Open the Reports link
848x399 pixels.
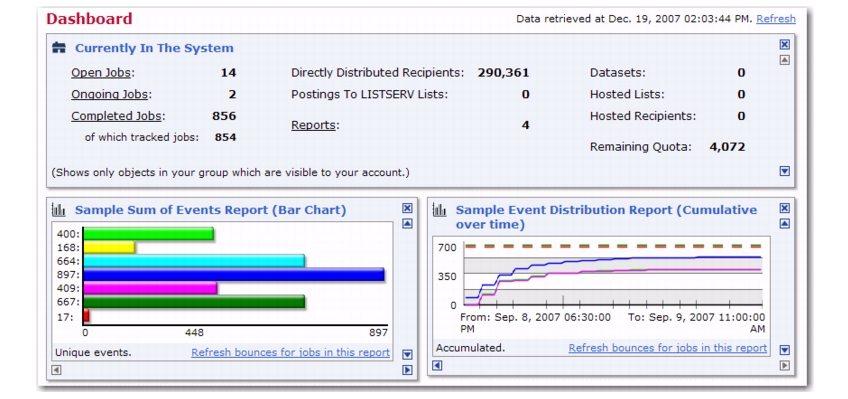click(x=314, y=125)
